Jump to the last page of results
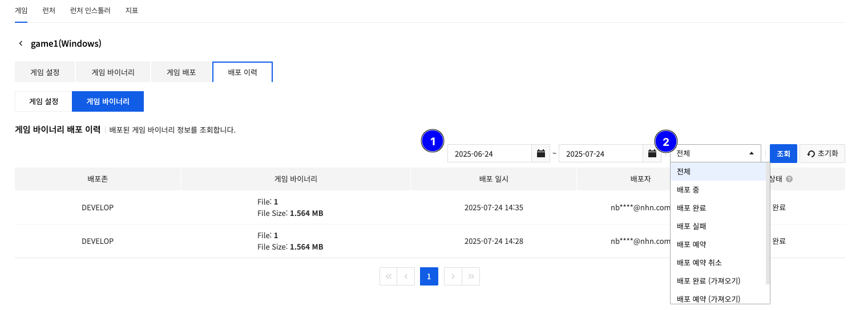This screenshot has height=310, width=868. coord(471,276)
